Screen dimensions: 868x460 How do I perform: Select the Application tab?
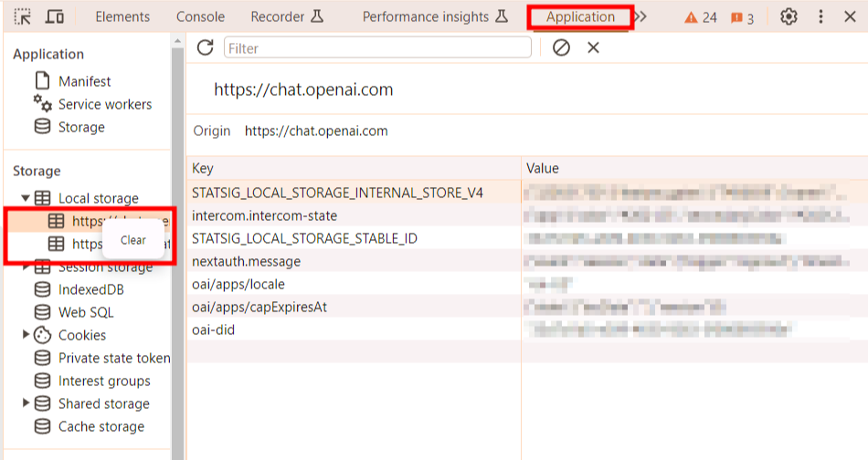click(580, 17)
